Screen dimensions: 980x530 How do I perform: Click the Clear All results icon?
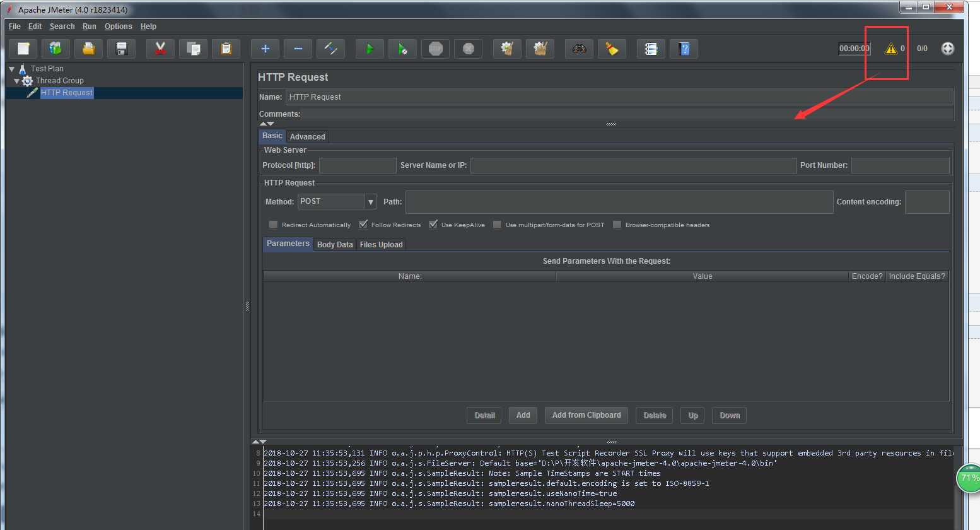pyautogui.click(x=540, y=49)
